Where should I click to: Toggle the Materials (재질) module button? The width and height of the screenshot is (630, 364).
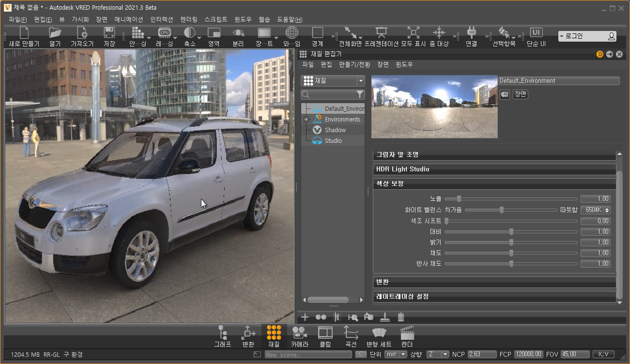[x=274, y=336]
